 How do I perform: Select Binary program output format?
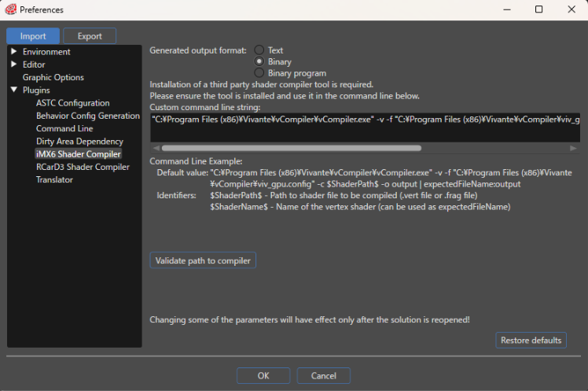[259, 73]
